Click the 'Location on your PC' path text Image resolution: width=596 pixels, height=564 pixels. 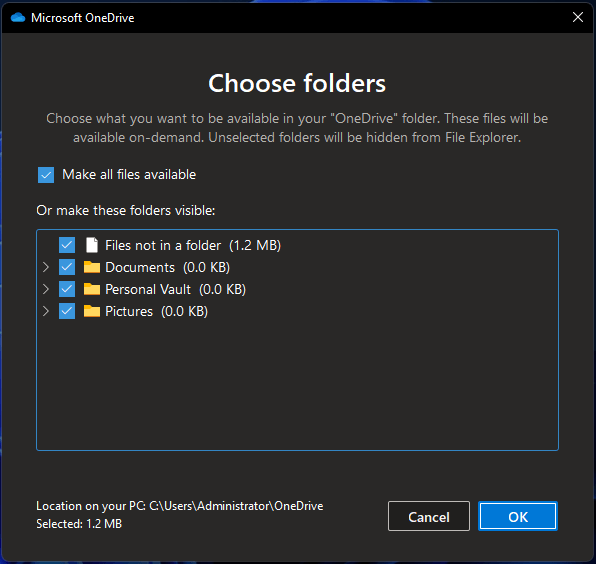[180, 506]
